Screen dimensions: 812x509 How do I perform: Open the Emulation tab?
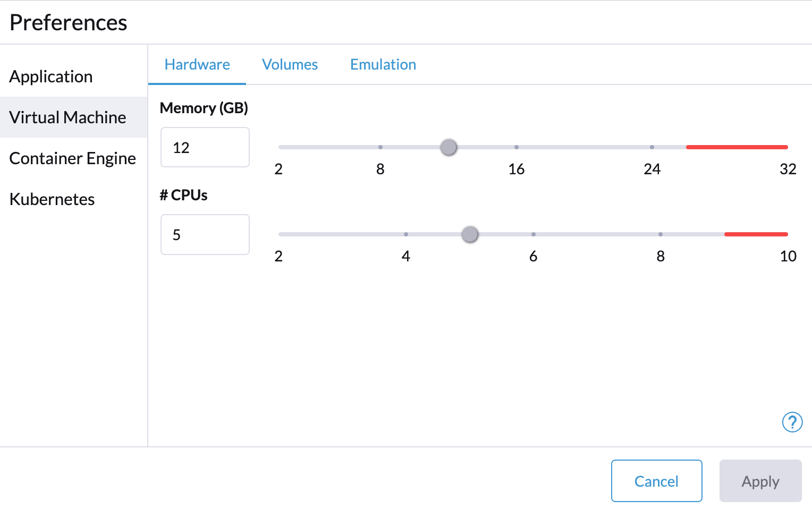[383, 64]
